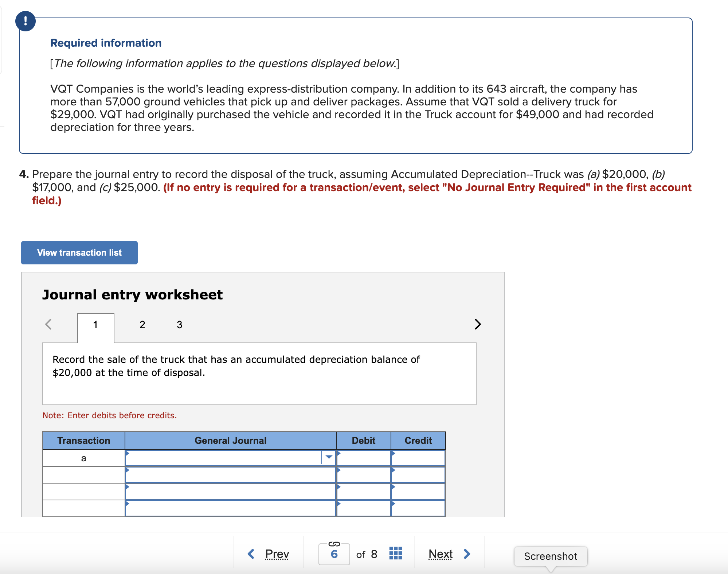Click the blue left arrow beside Prev
This screenshot has height=574, width=728.
pyautogui.click(x=251, y=554)
